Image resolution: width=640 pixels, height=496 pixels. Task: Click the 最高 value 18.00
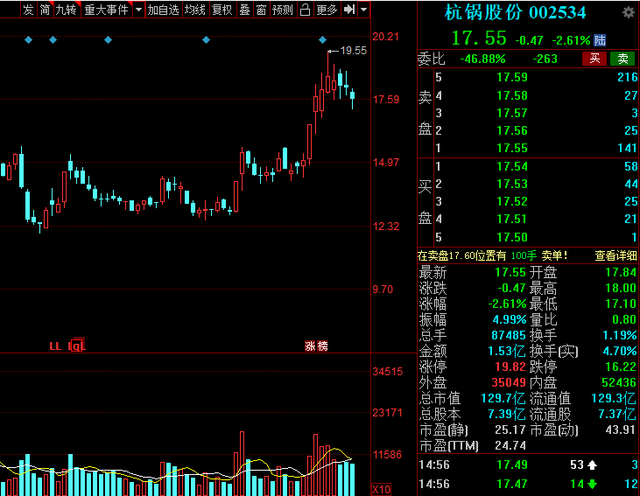pyautogui.click(x=620, y=288)
